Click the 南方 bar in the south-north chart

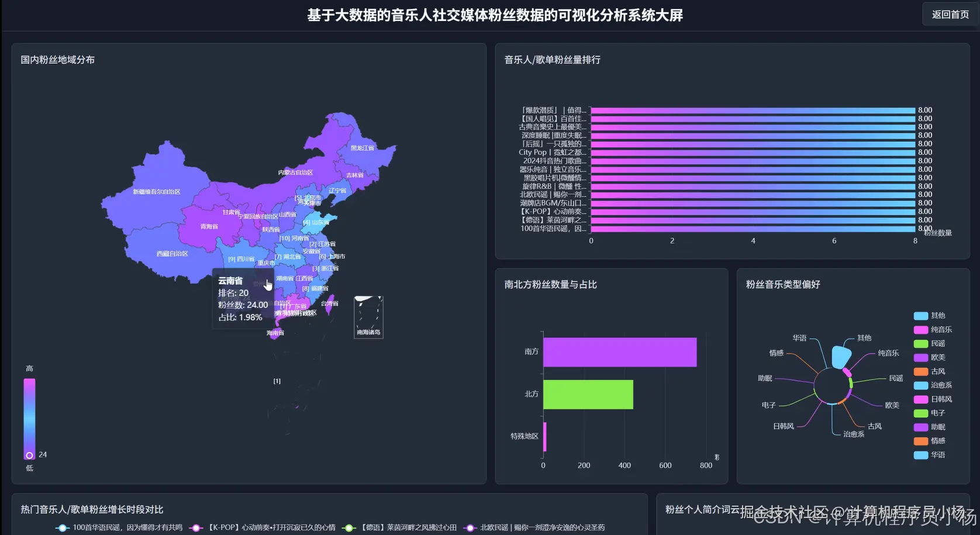coord(619,351)
